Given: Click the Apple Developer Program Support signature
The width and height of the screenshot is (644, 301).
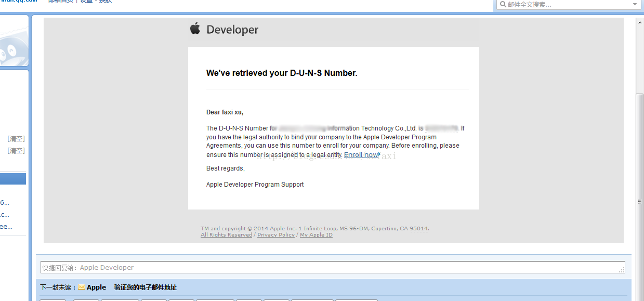Looking at the screenshot, I should pos(255,185).
